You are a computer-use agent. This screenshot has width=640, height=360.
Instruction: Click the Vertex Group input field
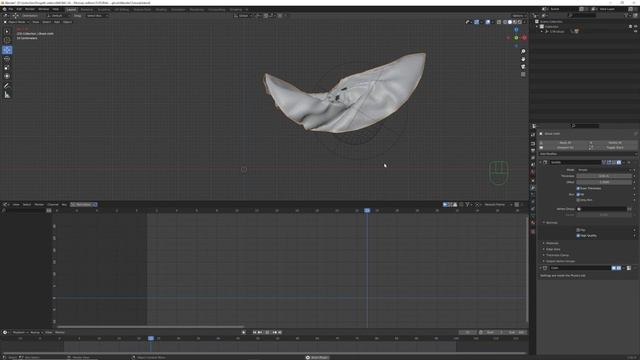(602, 209)
